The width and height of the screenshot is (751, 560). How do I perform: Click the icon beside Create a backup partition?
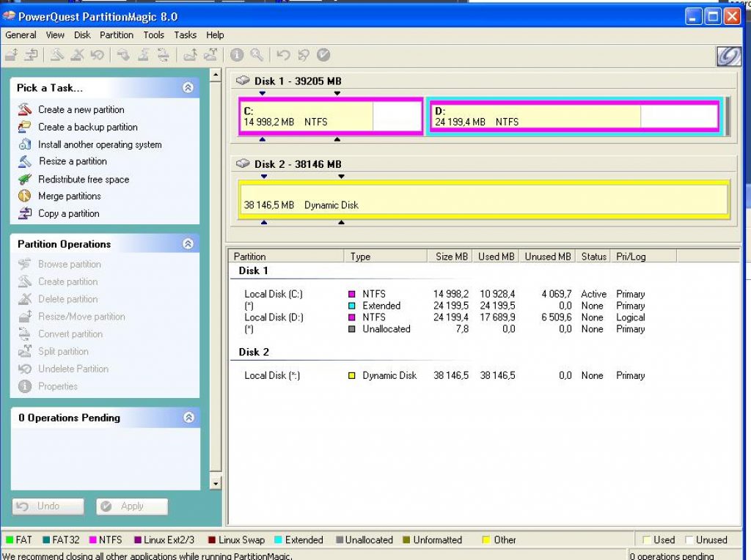pos(25,127)
